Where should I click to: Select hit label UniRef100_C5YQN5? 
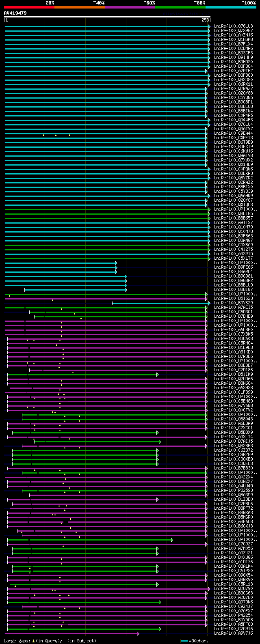pos(233,98)
